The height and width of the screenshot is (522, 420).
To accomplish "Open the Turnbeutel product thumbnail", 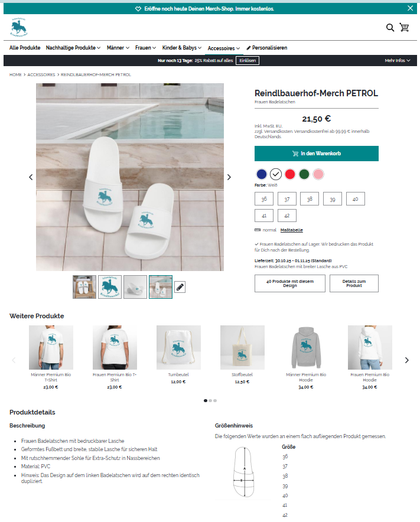I will pos(178,348).
